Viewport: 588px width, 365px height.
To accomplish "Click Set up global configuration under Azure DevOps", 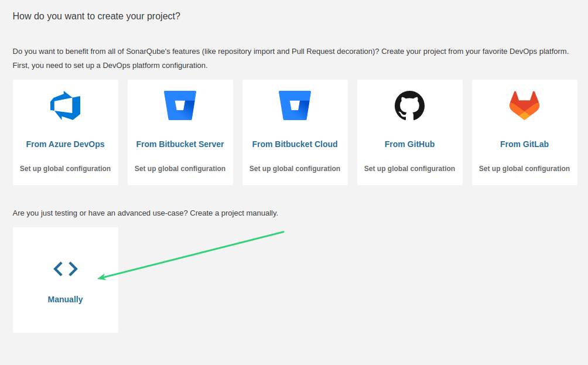I will (x=65, y=168).
